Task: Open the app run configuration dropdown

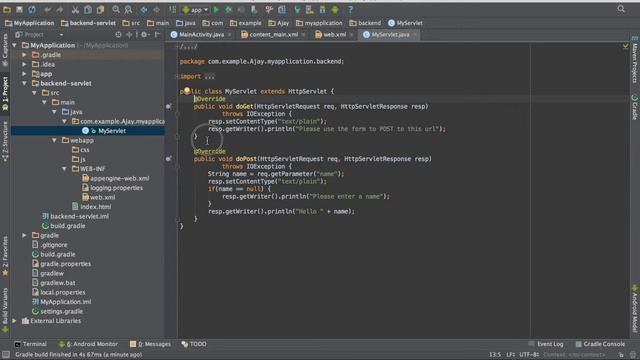Action: coord(196,9)
